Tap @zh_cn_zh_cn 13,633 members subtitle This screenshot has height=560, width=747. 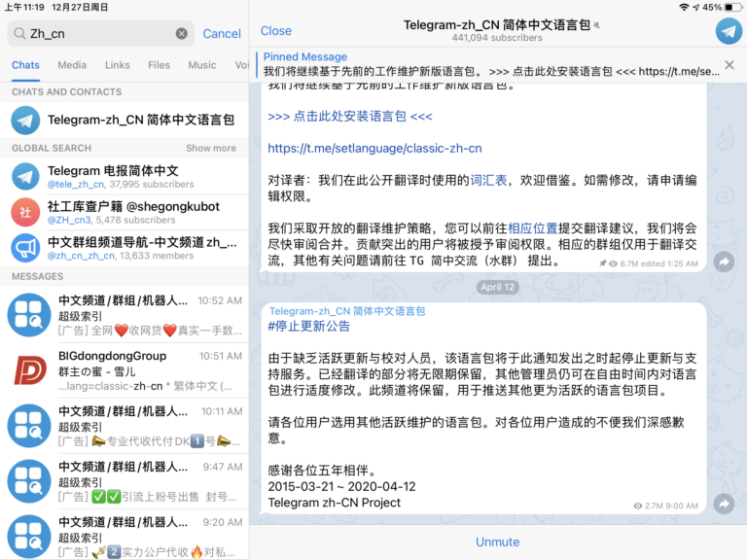pos(121,256)
